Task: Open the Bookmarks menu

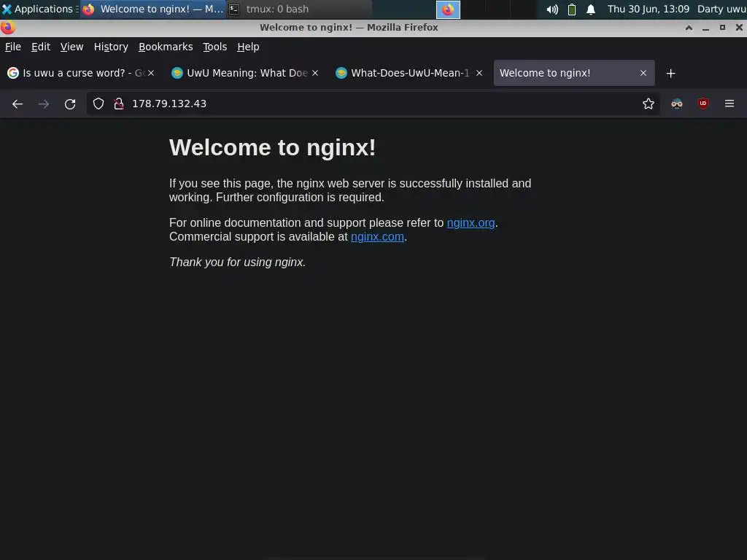Action: point(166,47)
